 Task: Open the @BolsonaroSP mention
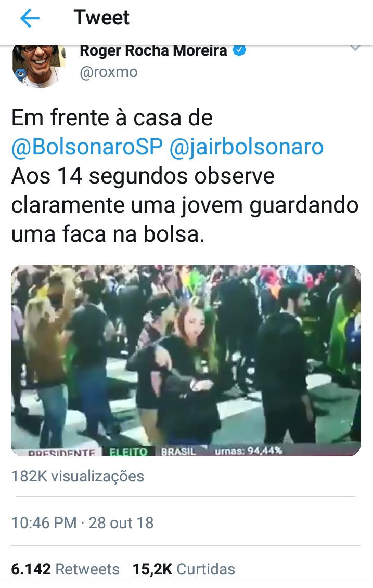[x=87, y=147]
